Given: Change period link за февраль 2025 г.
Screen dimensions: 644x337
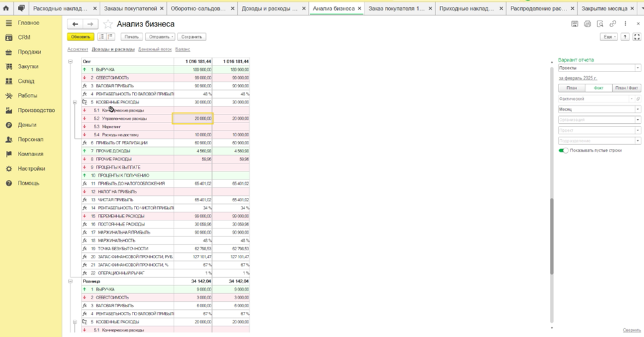Looking at the screenshot, I should [x=578, y=78].
